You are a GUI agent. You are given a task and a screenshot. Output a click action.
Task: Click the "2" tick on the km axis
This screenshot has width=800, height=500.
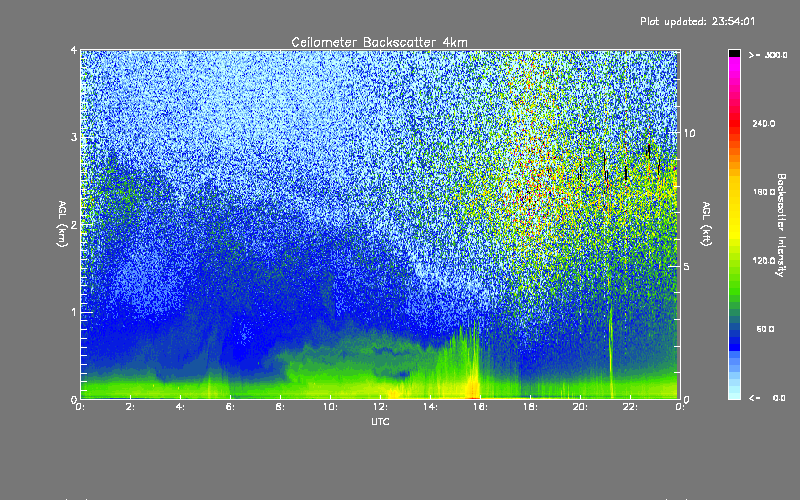point(74,224)
